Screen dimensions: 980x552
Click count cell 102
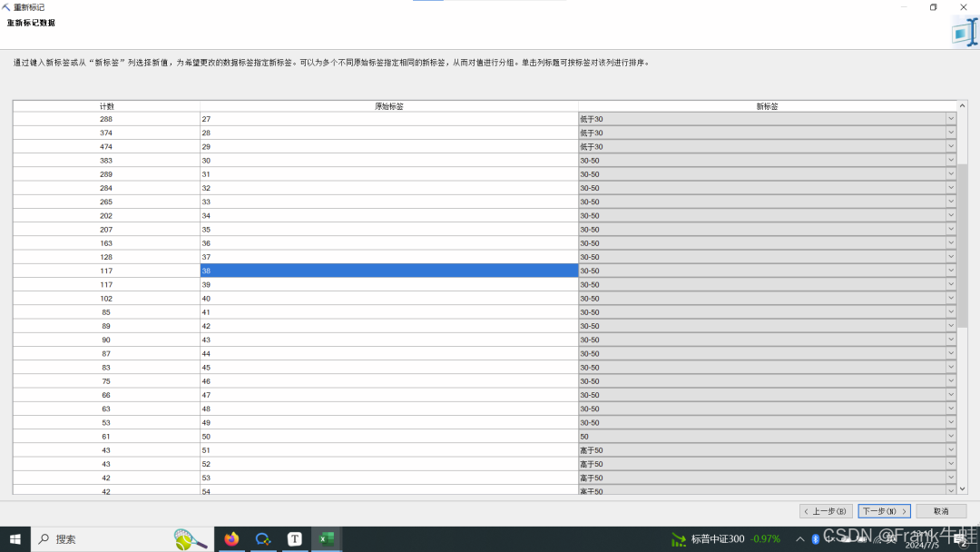106,298
